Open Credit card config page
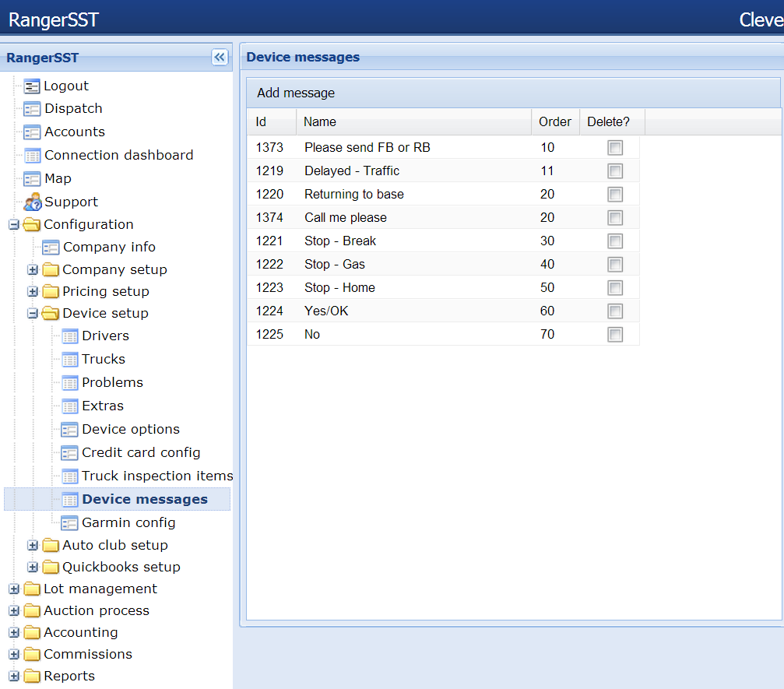Image resolution: width=784 pixels, height=689 pixels. click(141, 452)
